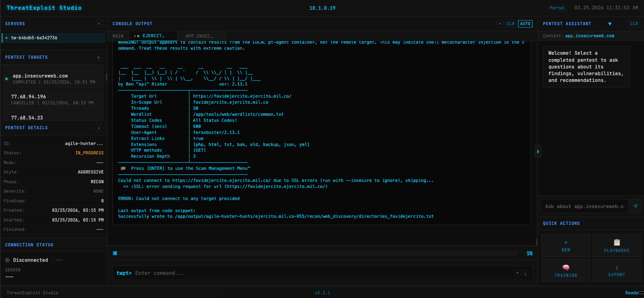Collapse right panel using chevron handle
Screen dimensions: 644x298
[x=538, y=152]
